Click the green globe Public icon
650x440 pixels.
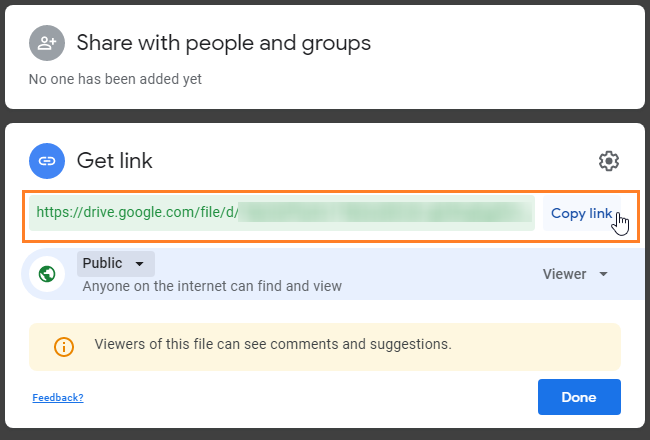tap(46, 274)
